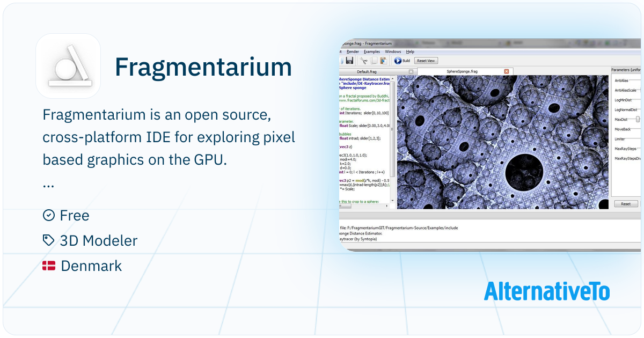Click the Fragmentarium title heading

click(x=203, y=67)
